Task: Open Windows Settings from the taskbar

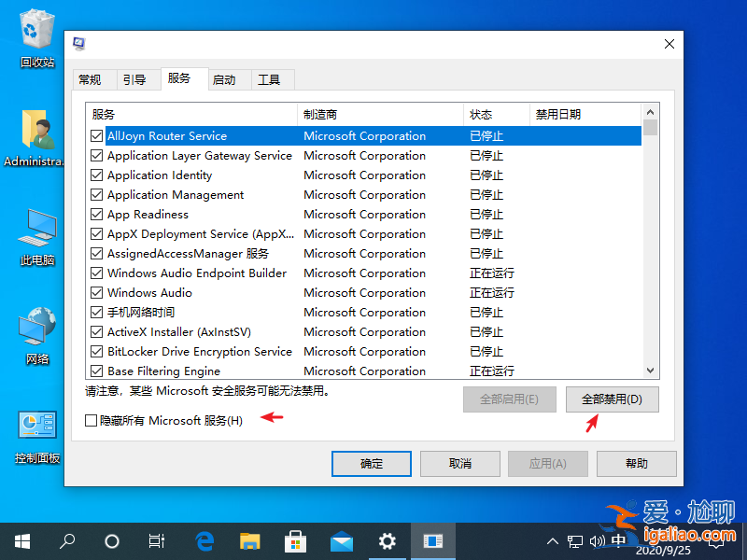Action: point(387,540)
